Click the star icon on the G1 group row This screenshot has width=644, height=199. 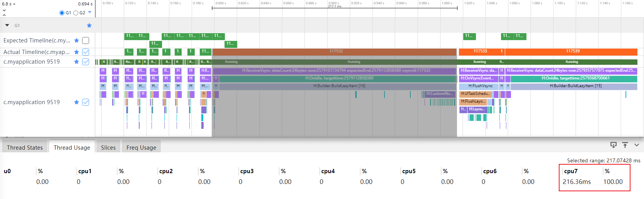tap(89, 25)
